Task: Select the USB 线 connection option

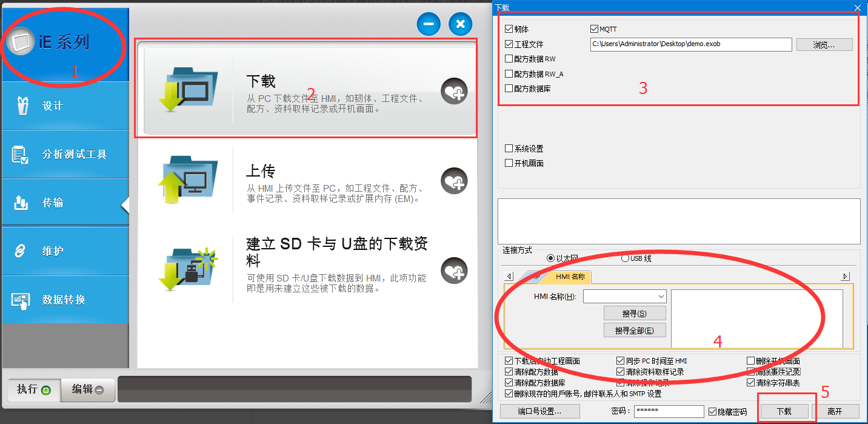Action: tap(625, 258)
